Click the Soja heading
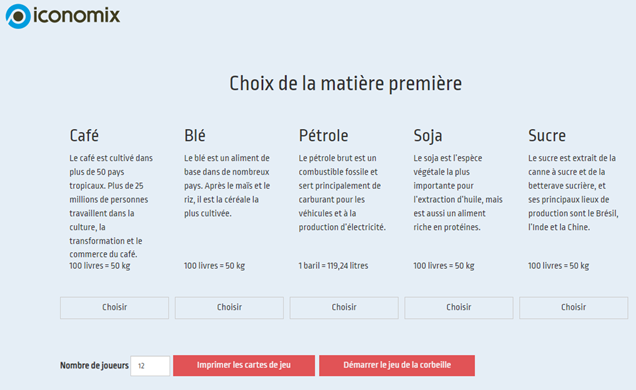Image resolution: width=636 pixels, height=390 pixels. point(428,136)
